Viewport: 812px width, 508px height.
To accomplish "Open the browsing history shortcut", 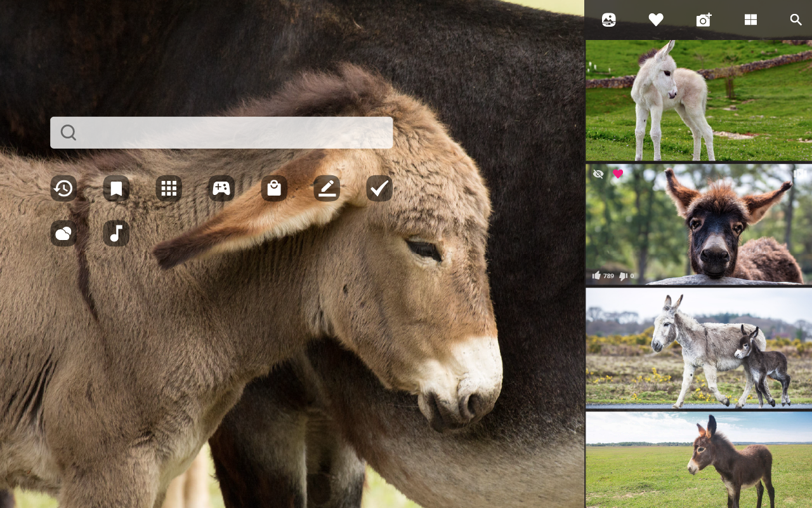I will (x=63, y=188).
